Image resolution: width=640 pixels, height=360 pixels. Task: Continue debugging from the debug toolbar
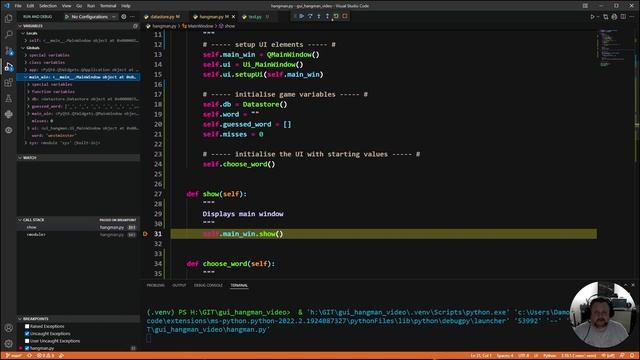pyautogui.click(x=302, y=16)
